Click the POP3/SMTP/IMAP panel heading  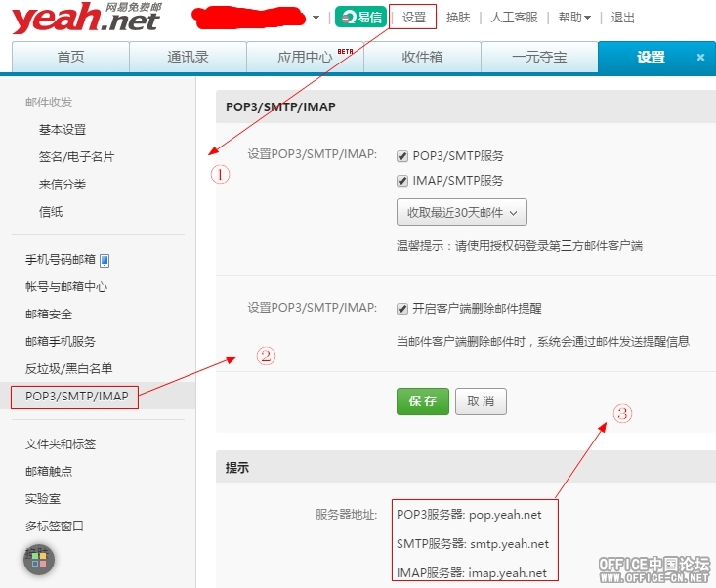(280, 106)
